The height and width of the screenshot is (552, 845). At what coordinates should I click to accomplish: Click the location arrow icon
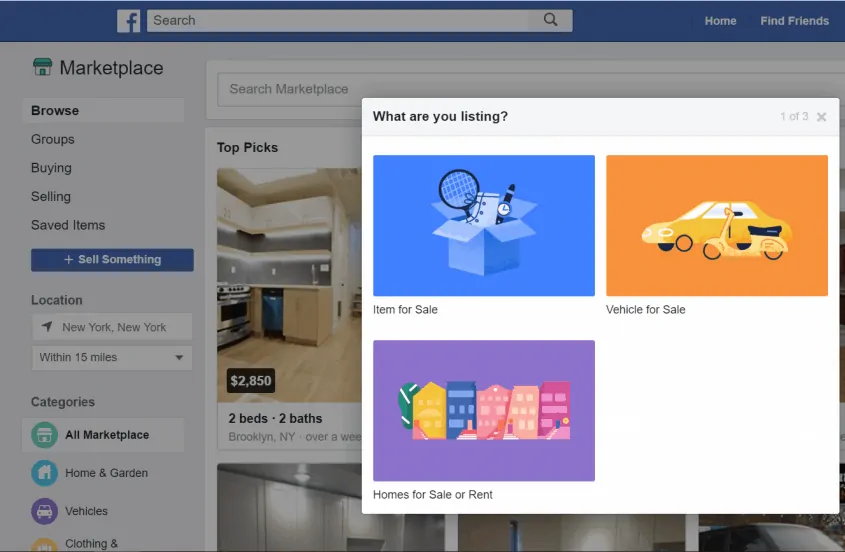(46, 327)
